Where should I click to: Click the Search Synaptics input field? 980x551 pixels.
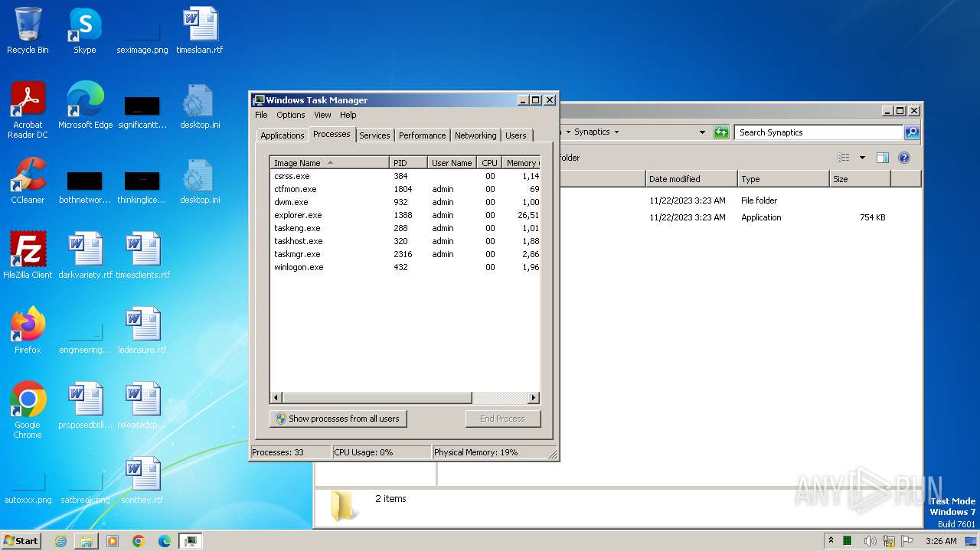point(818,132)
